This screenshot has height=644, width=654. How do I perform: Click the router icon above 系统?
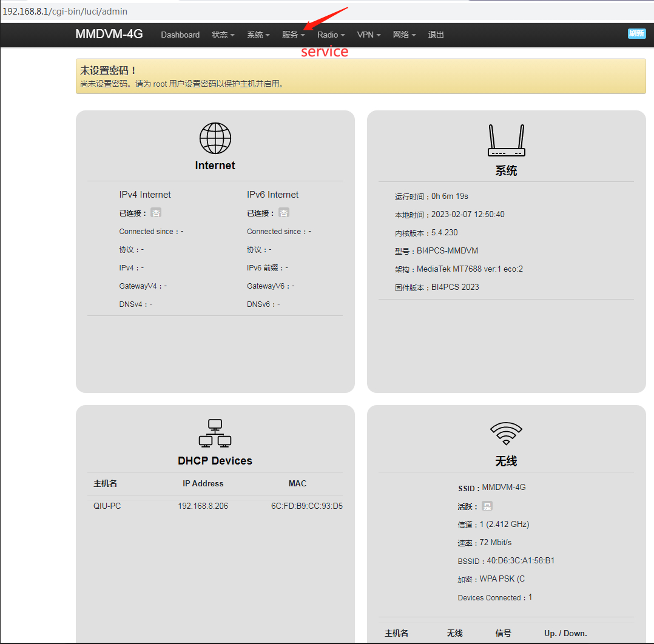506,141
